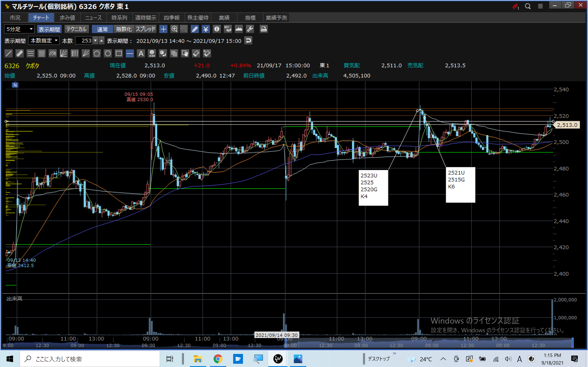The height and width of the screenshot is (367, 588).
Task: Expand the 本数指定 period type dropdown
Action: [x=44, y=41]
